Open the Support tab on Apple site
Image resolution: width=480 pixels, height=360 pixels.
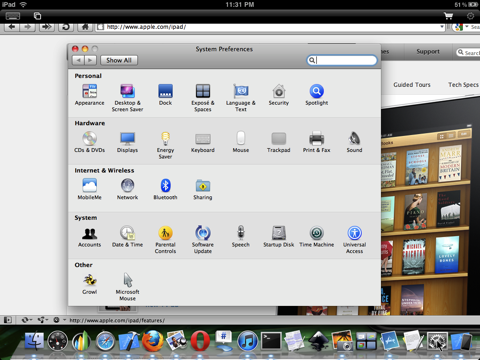tap(428, 52)
